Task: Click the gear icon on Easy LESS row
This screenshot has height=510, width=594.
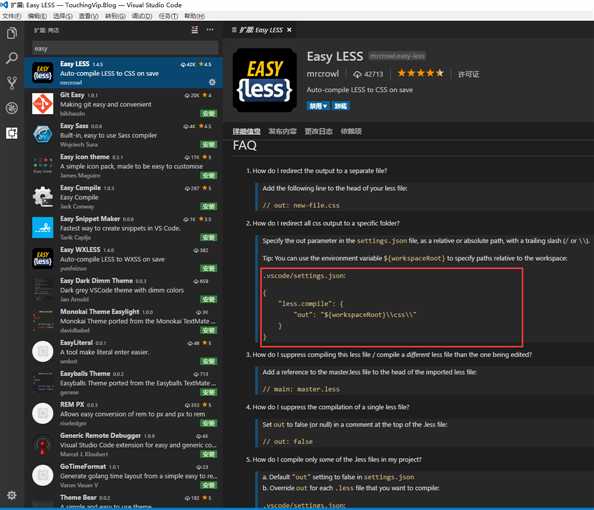Action: (212, 82)
